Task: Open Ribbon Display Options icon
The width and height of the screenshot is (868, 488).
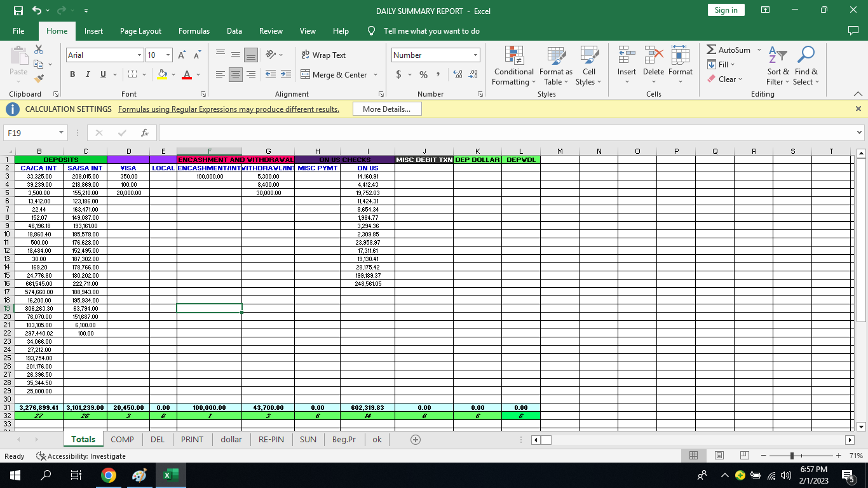Action: [x=766, y=10]
